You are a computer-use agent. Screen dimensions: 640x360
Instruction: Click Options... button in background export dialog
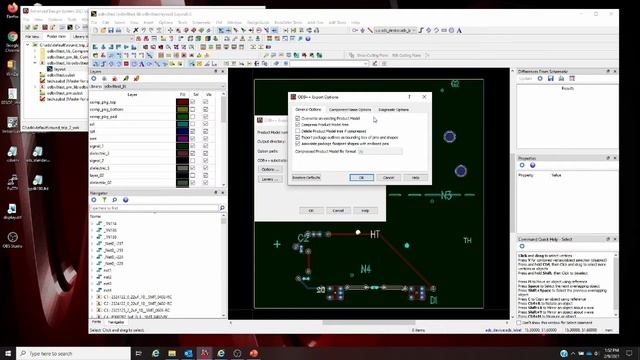point(270,169)
